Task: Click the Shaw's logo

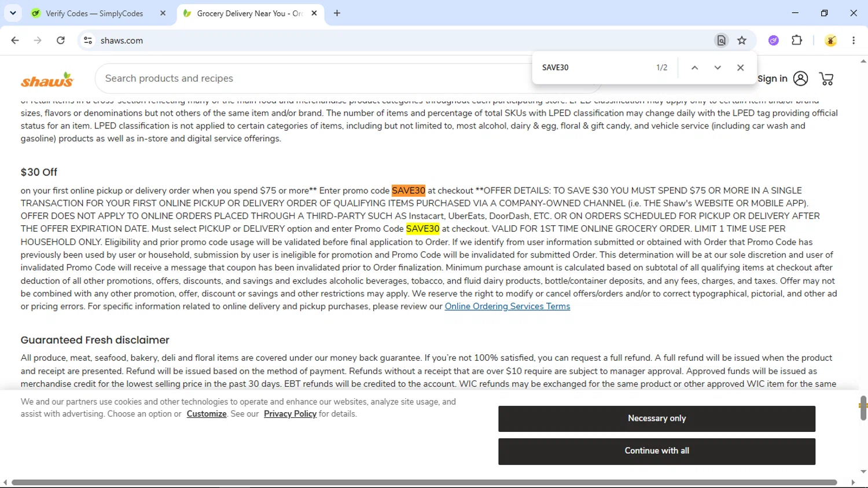Action: [x=47, y=80]
